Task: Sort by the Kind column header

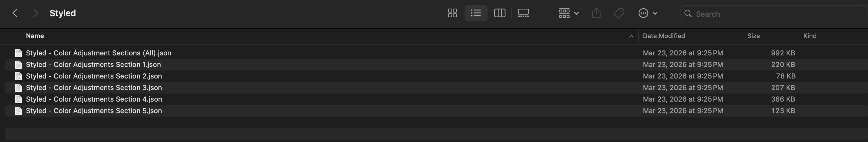Action: (809, 36)
